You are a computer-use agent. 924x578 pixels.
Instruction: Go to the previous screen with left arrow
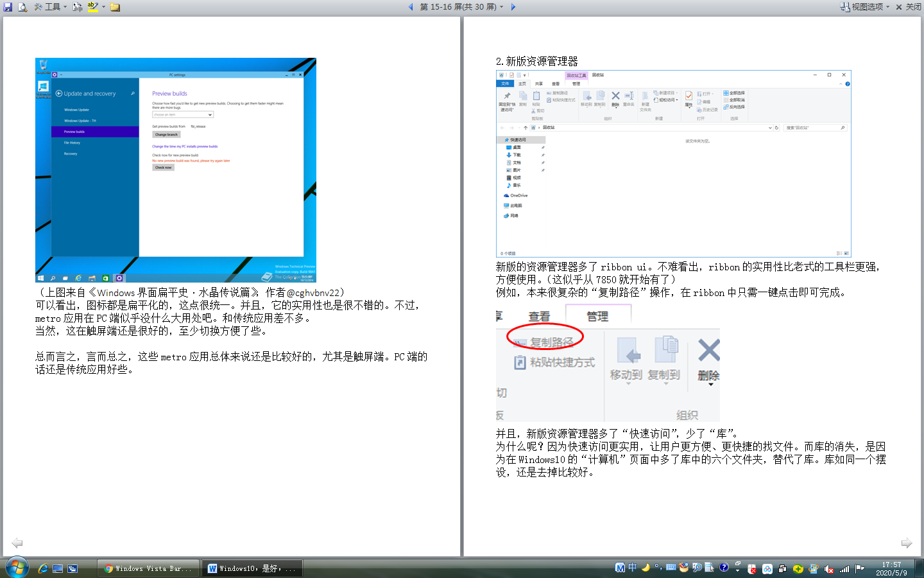411,7
